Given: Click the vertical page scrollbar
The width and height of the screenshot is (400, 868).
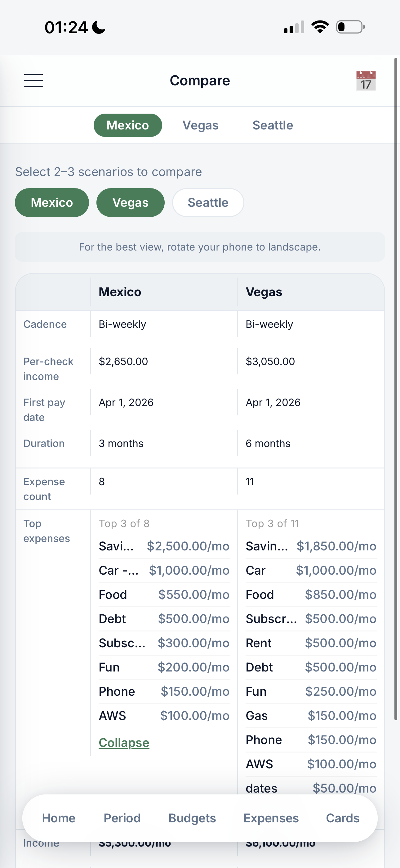Looking at the screenshot, I should click(396, 387).
